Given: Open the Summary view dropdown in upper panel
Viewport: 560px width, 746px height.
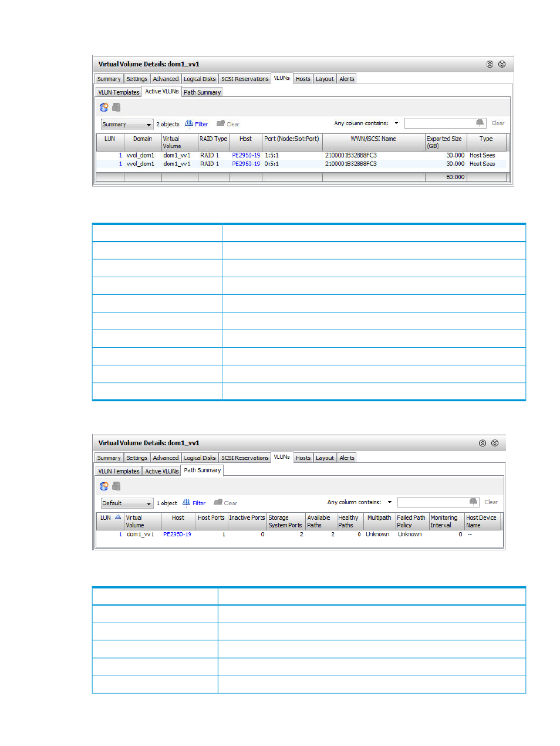Looking at the screenshot, I should tap(127, 125).
